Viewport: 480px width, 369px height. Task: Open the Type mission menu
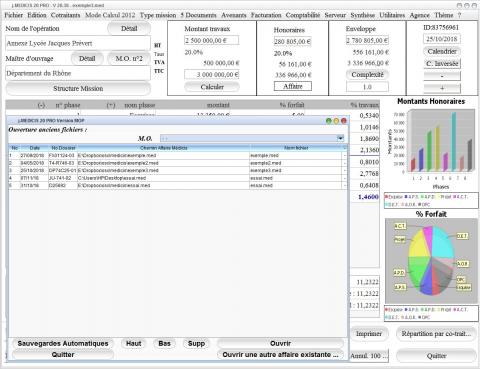point(158,15)
